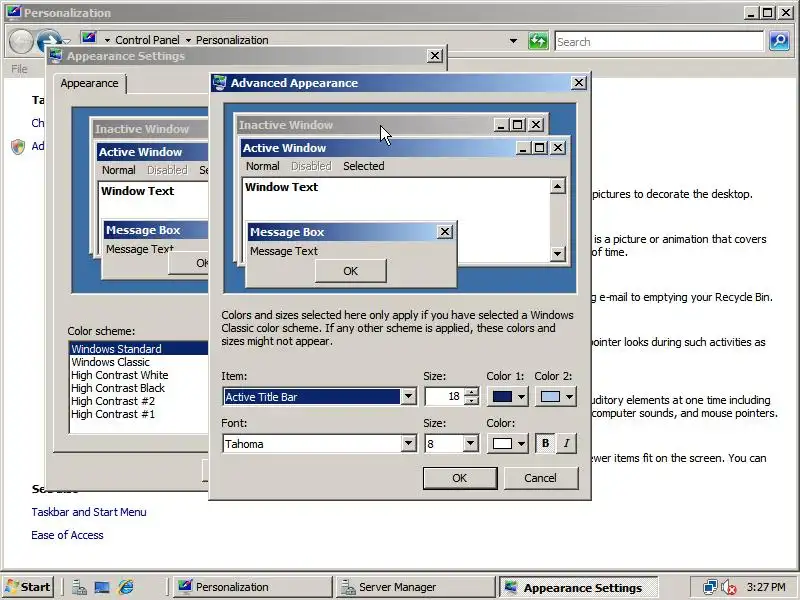This screenshot has width=800, height=600.
Task: Click Message Text in advanced preview
Action: [x=284, y=251]
